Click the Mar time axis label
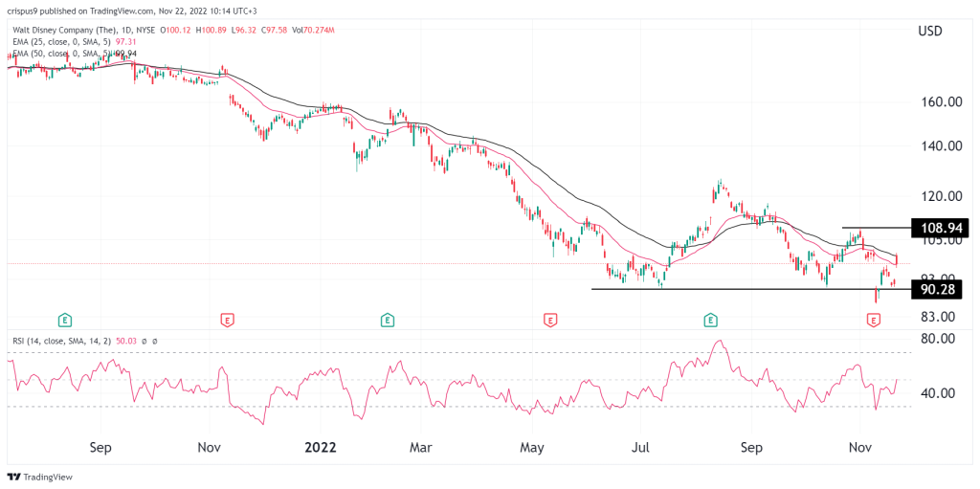The width and height of the screenshot is (980, 489). (x=420, y=449)
